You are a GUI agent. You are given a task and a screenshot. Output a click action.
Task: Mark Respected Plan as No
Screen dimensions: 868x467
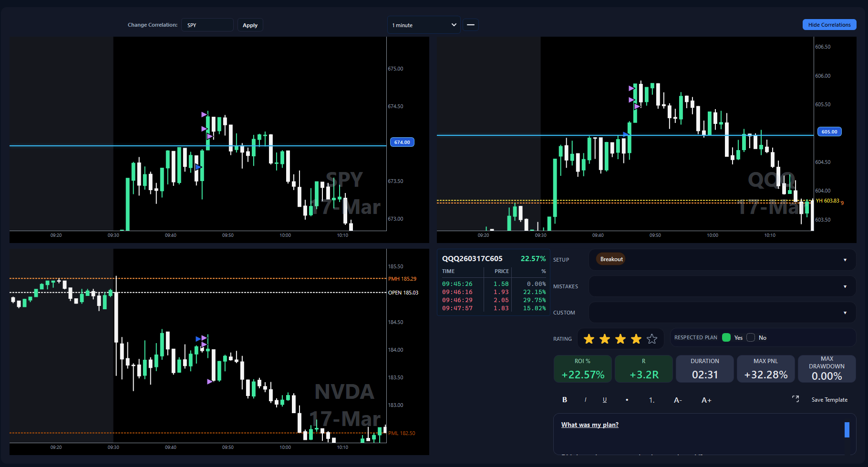750,337
